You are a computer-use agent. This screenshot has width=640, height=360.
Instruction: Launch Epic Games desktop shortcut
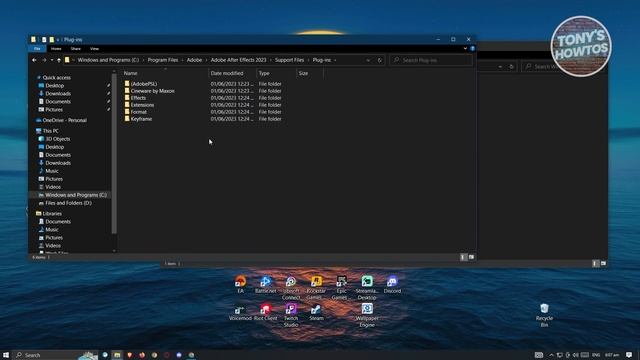[342, 287]
